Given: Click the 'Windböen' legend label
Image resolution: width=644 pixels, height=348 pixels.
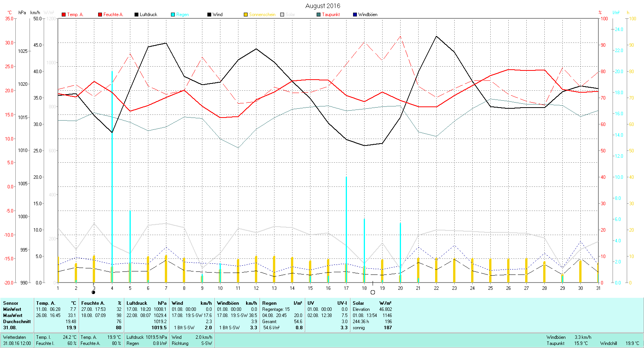Looking at the screenshot, I should pyautogui.click(x=368, y=15).
